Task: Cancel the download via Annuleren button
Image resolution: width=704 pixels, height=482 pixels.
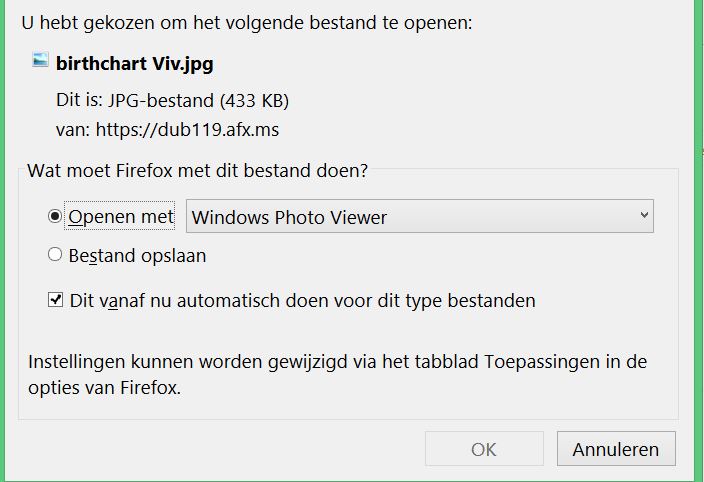Action: point(616,449)
